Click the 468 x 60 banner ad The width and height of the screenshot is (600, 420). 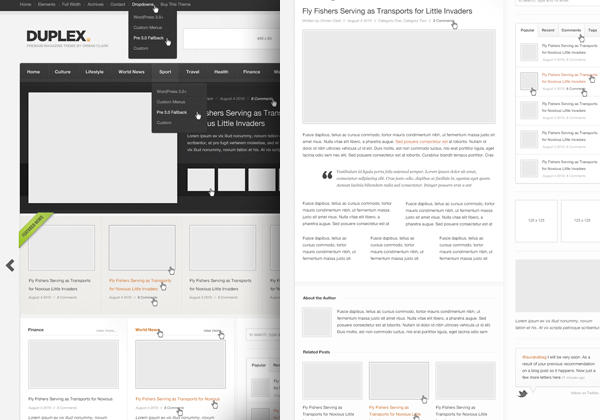[232, 39]
